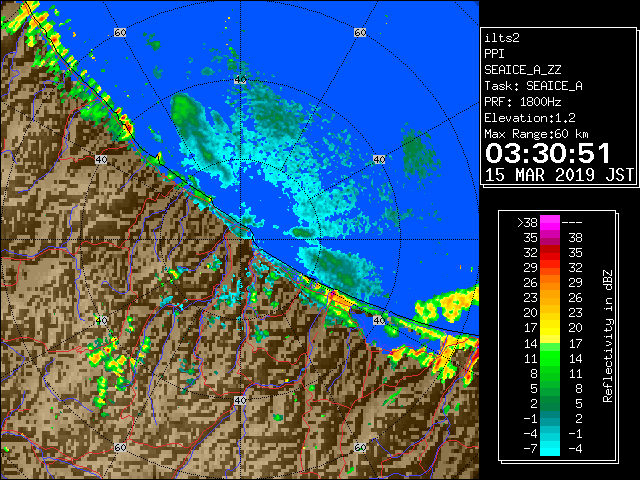Pick the purple 35 to 38 dBZ swatch

pos(550,238)
